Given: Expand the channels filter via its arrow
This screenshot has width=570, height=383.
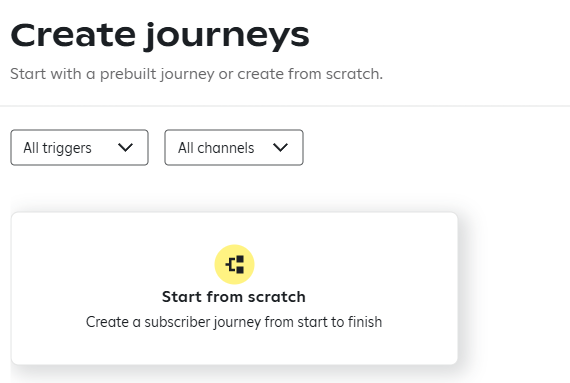Looking at the screenshot, I should (280, 148).
